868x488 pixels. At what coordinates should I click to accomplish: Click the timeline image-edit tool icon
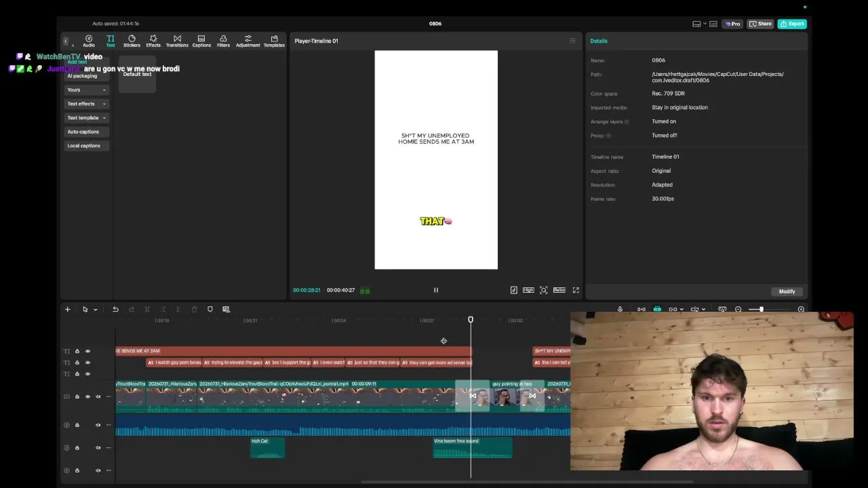point(226,310)
